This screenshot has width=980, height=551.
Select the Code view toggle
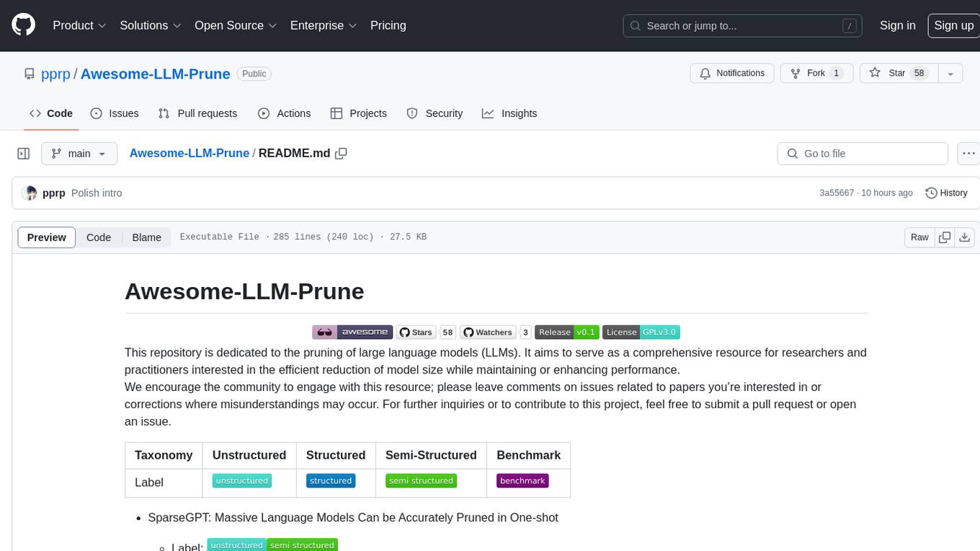[x=99, y=237]
